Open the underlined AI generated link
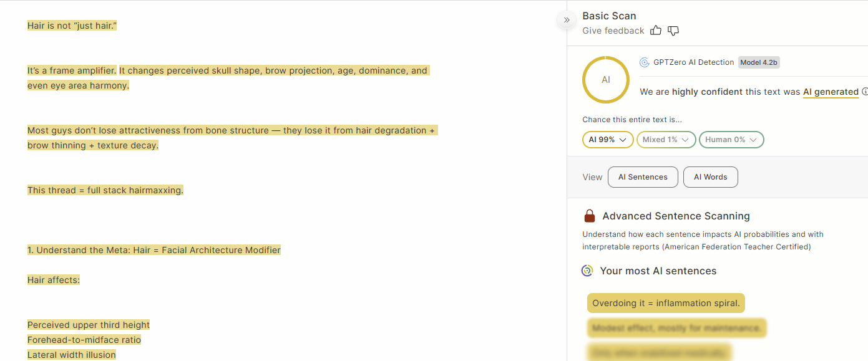 [x=831, y=92]
